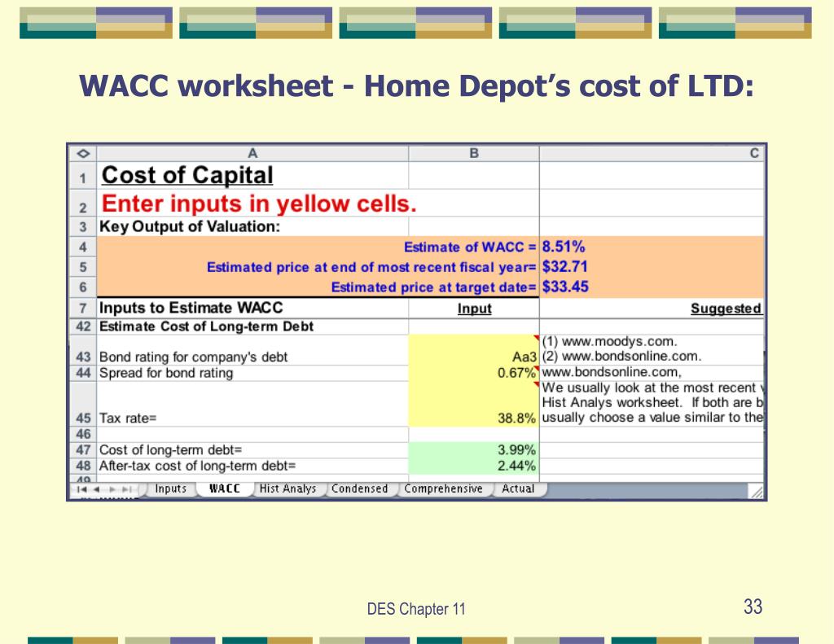Image resolution: width=834 pixels, height=644 pixels.
Task: Grab the window resize corner handle
Action: click(756, 492)
